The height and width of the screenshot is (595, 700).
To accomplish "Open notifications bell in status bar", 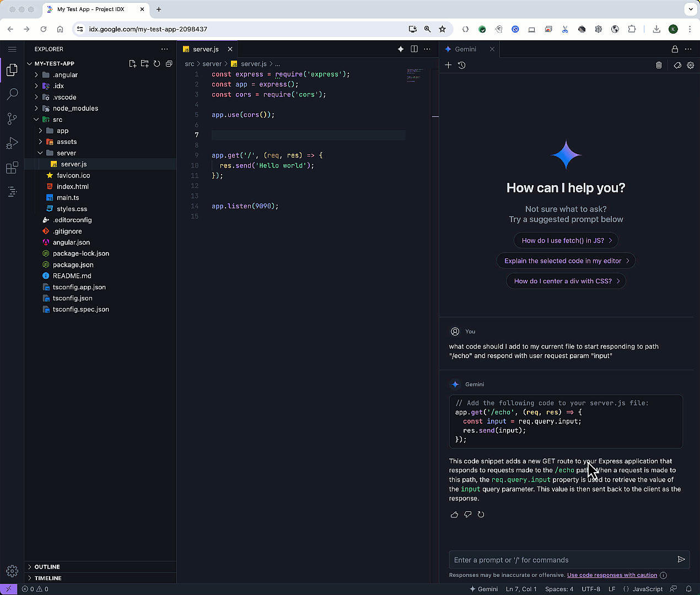I will point(688,589).
